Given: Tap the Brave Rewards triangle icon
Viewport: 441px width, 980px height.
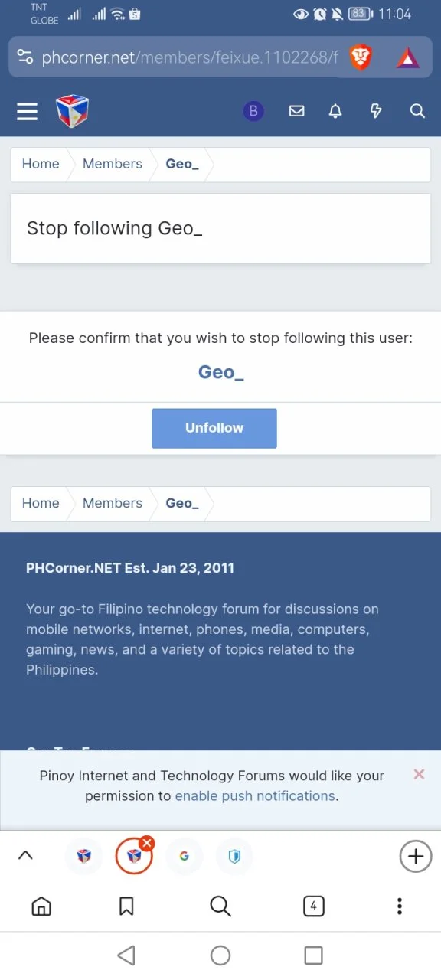Looking at the screenshot, I should pyautogui.click(x=408, y=57).
